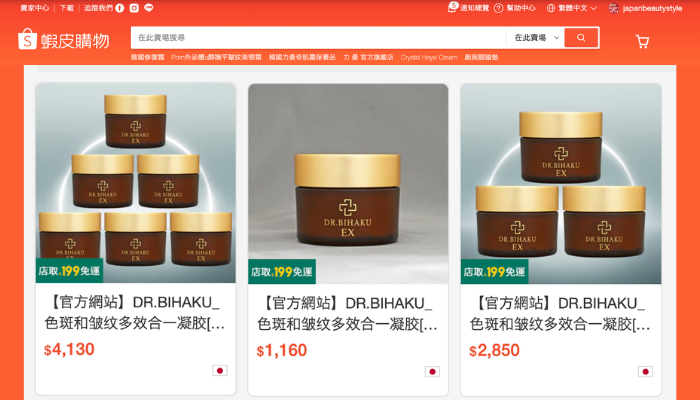Go to Shopee home via logo
Viewport: 700px width, 400px height.
pos(63,40)
